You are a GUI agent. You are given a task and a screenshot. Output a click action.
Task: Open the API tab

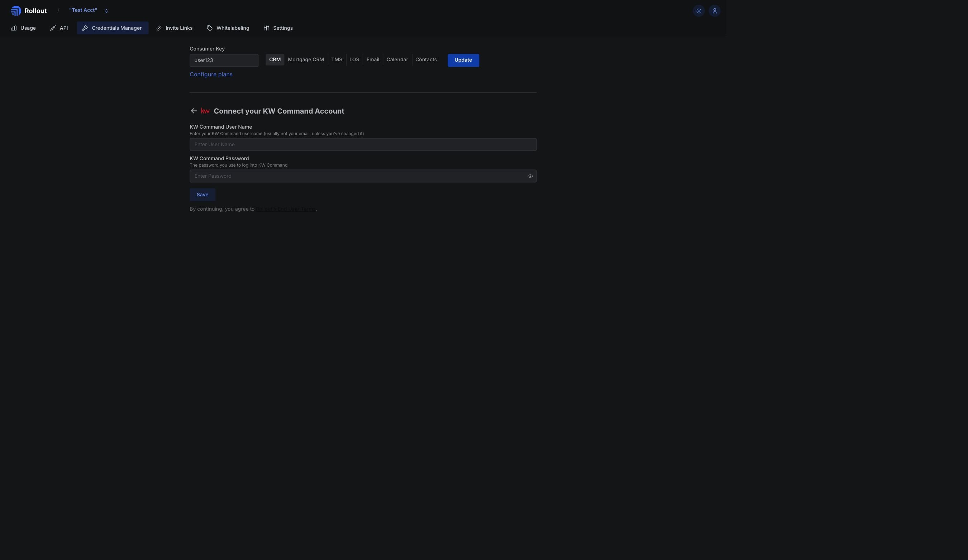59,28
